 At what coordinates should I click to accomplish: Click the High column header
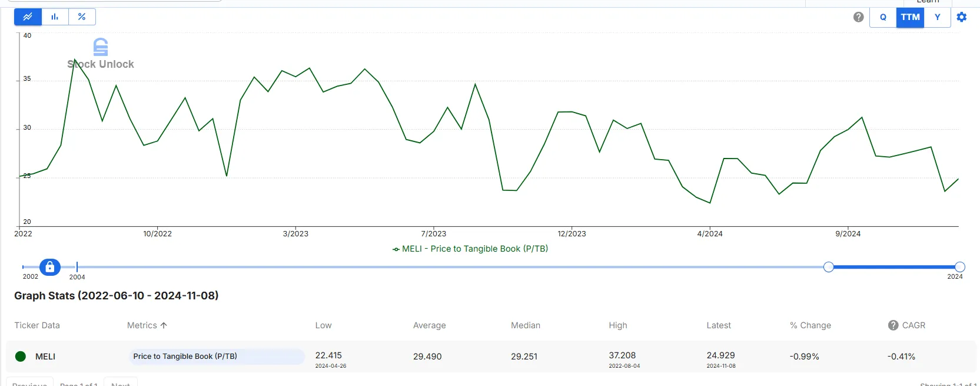(x=618, y=325)
